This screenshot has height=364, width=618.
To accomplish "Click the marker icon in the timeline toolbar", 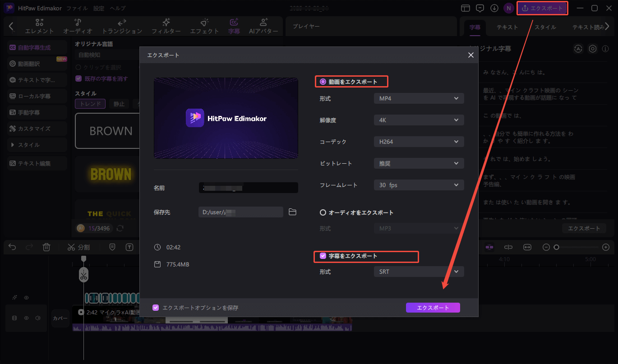I will coord(112,247).
